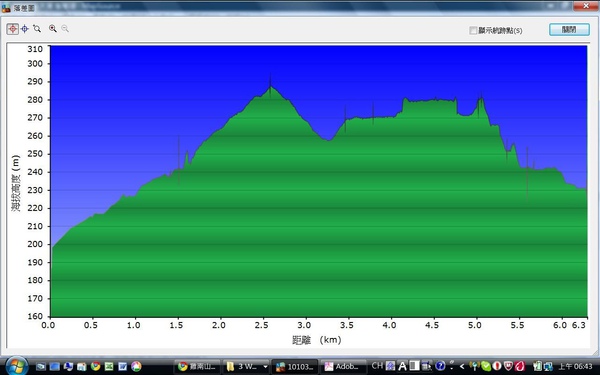Image resolution: width=600 pixels, height=375 pixels.
Task: Click the battery power tray icon
Action: pyautogui.click(x=537, y=366)
